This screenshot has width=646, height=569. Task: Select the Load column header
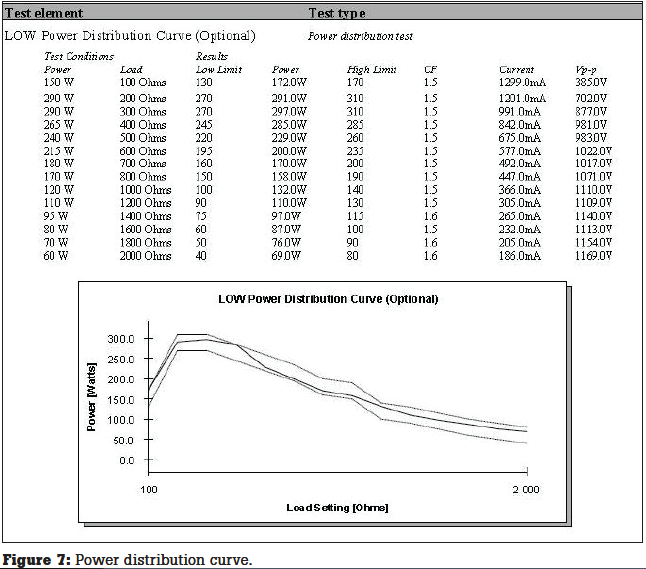click(130, 69)
